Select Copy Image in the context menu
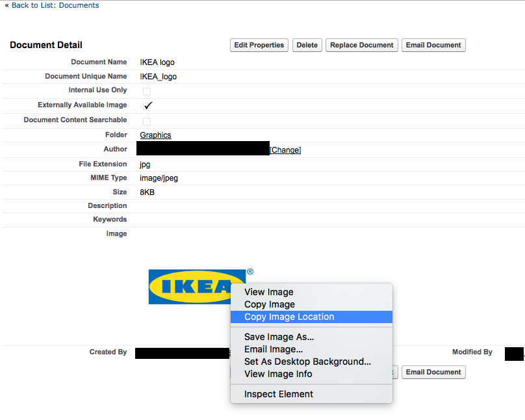The image size is (525, 420). coord(311,304)
